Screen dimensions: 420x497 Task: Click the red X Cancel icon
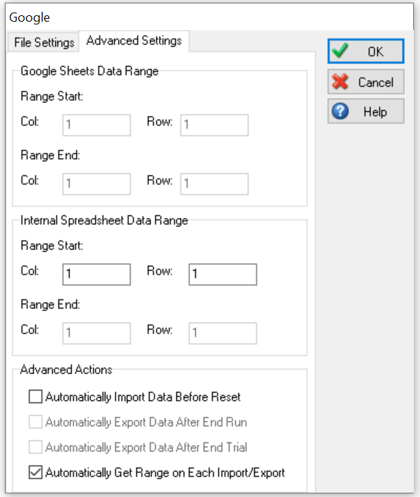[340, 82]
